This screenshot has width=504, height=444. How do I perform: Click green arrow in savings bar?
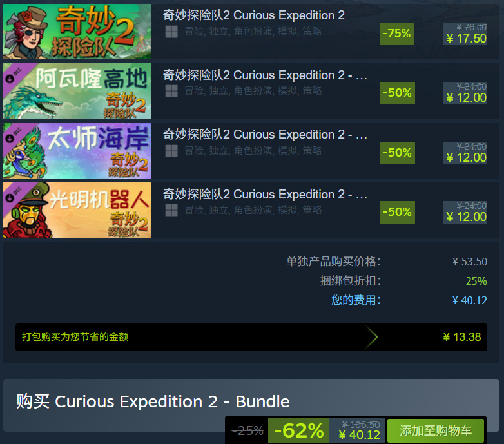(x=371, y=337)
